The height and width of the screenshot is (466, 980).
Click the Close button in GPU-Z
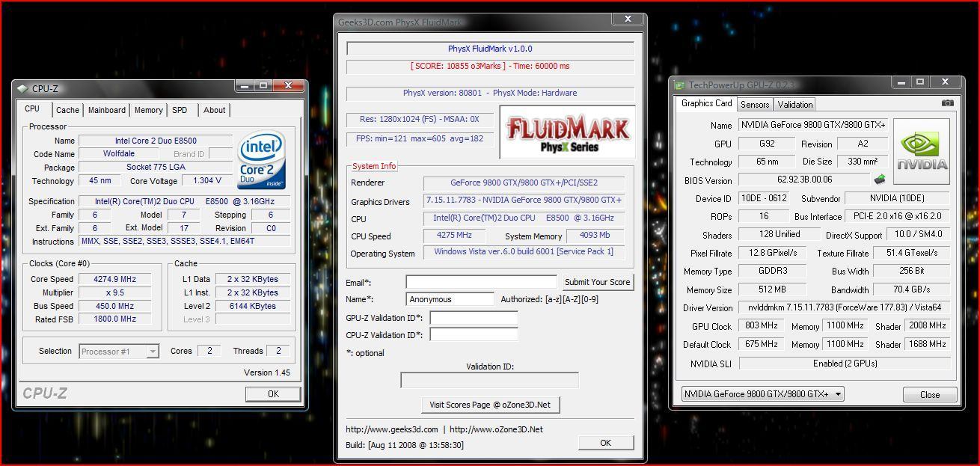pyautogui.click(x=930, y=395)
